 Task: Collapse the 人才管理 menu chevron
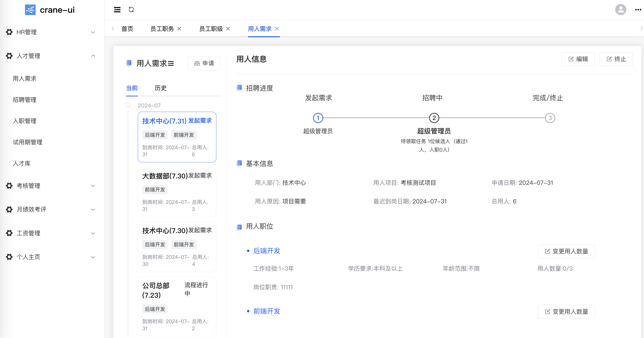[x=93, y=56]
